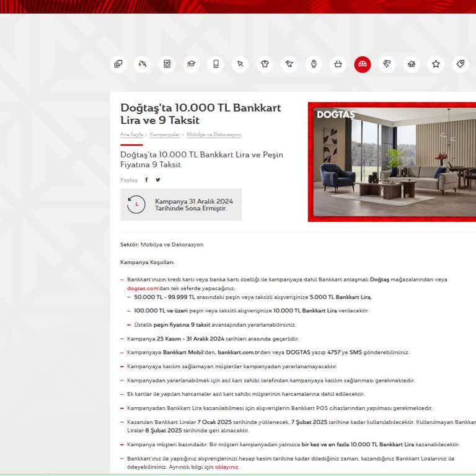Share the campaign on Twitter

(158, 180)
